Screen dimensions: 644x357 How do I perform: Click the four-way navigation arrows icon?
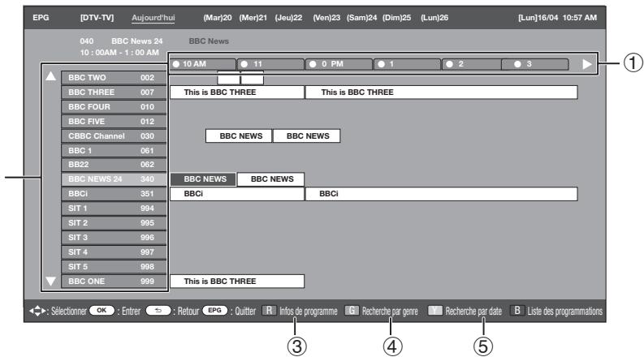click(x=37, y=311)
